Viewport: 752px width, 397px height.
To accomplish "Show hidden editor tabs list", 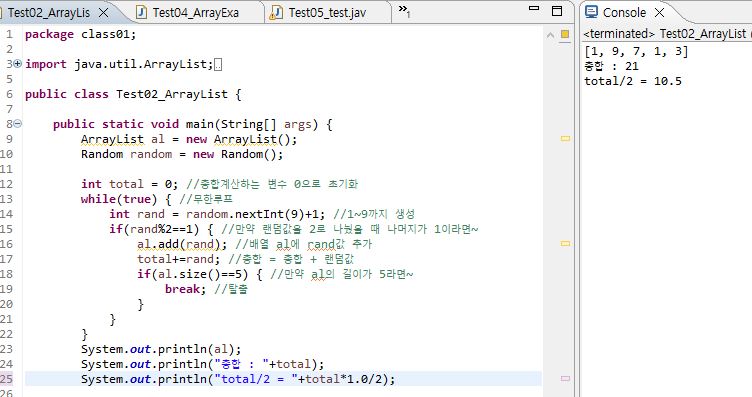I will point(404,11).
